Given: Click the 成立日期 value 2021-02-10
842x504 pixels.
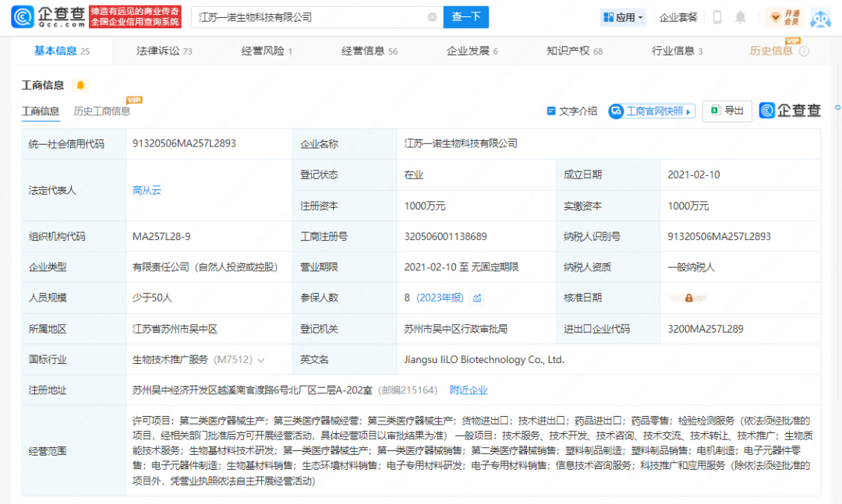Looking at the screenshot, I should pyautogui.click(x=693, y=175).
